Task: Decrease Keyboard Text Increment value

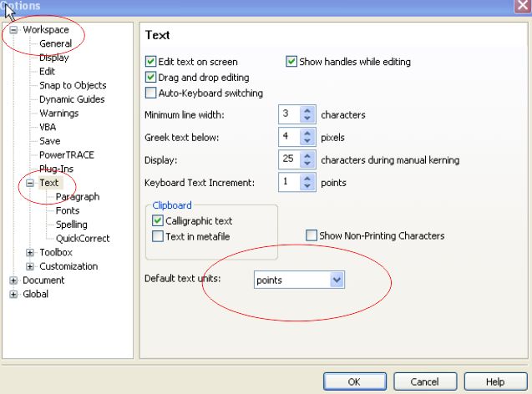Action: point(307,186)
